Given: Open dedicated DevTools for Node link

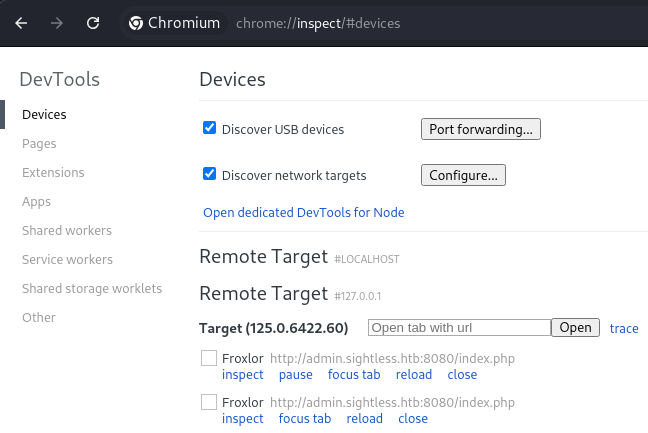Looking at the screenshot, I should coord(304,212).
